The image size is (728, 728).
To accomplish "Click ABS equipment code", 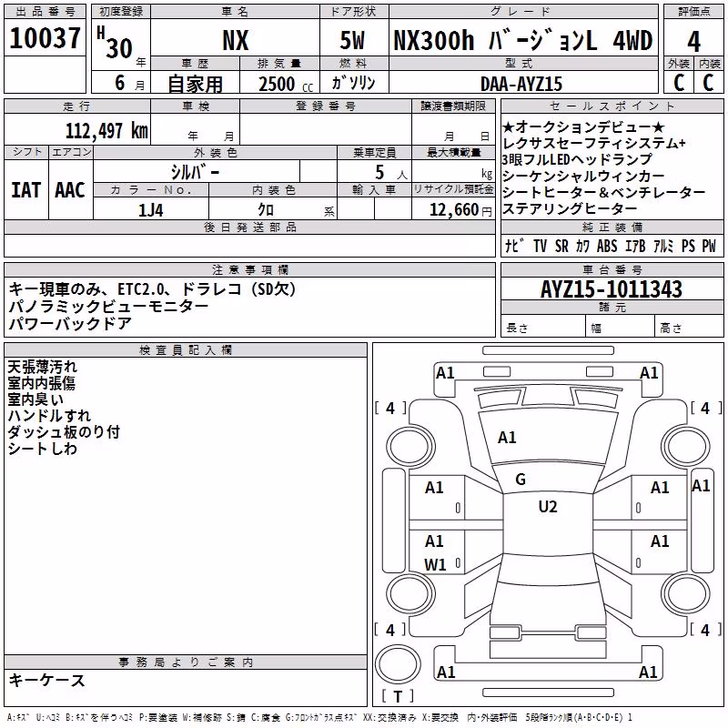I will click(x=607, y=246).
